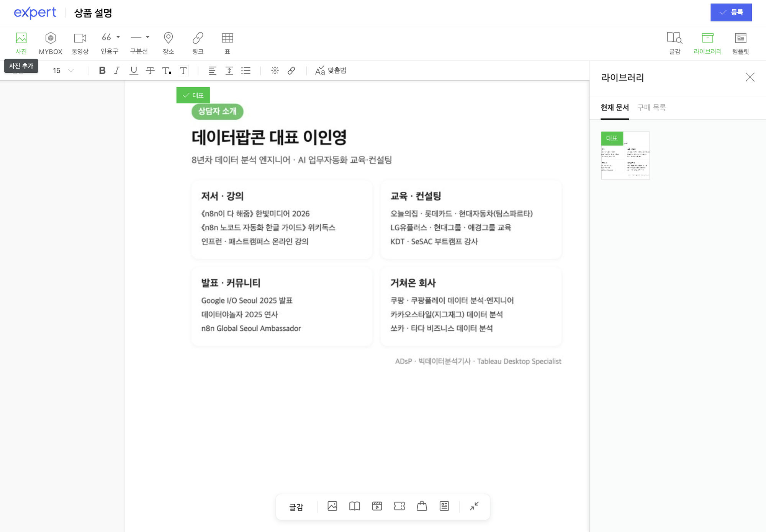This screenshot has width=766, height=532.
Task: Open the text alignment options
Action: pos(213,70)
